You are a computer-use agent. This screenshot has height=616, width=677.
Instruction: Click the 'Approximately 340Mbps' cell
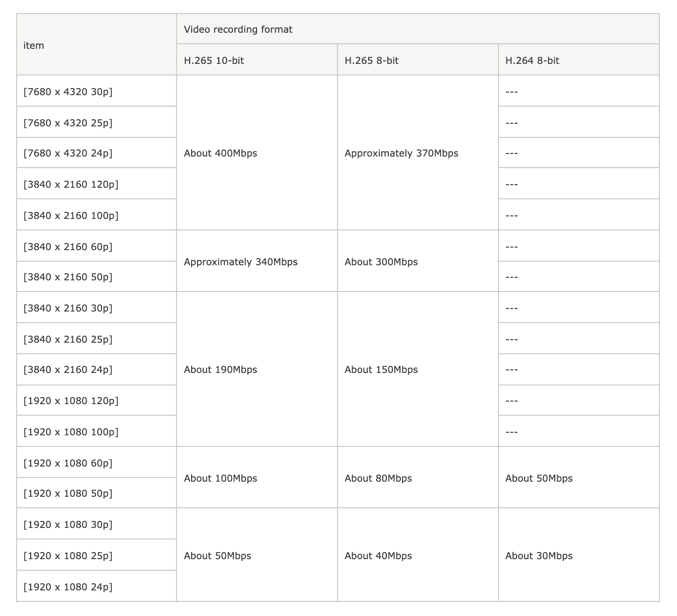coord(240,262)
